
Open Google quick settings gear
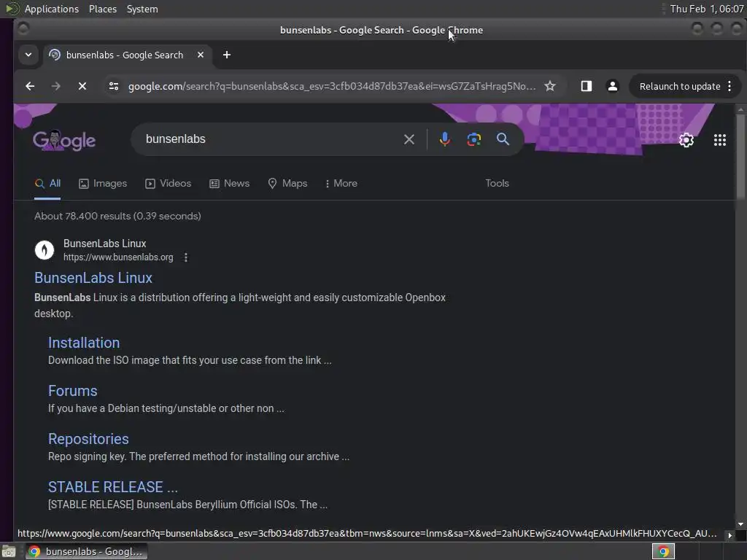click(686, 140)
